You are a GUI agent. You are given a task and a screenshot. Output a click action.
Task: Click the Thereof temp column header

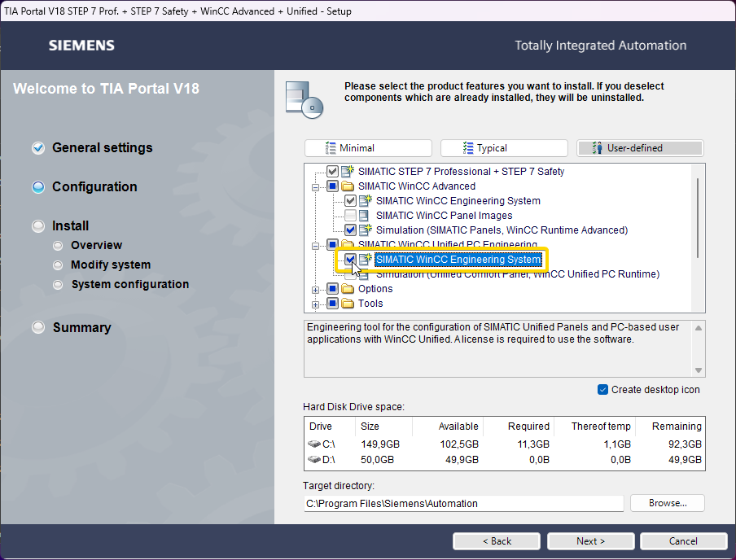601,427
